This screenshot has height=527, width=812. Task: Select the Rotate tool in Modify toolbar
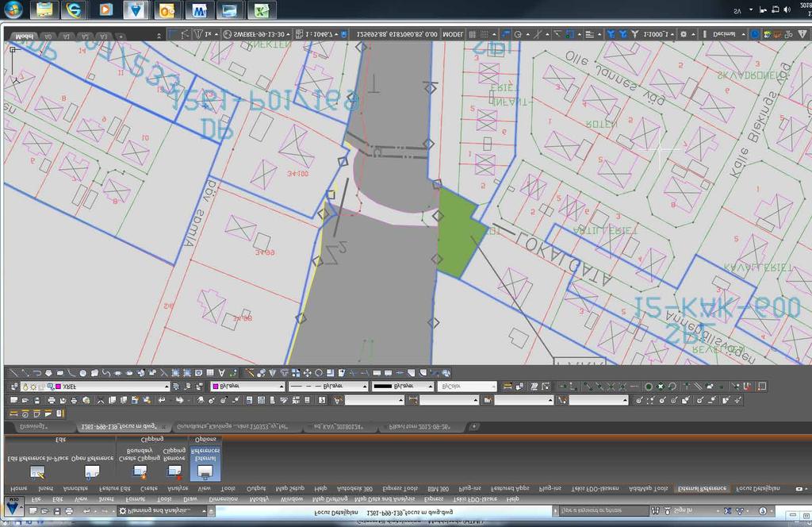coord(319,372)
